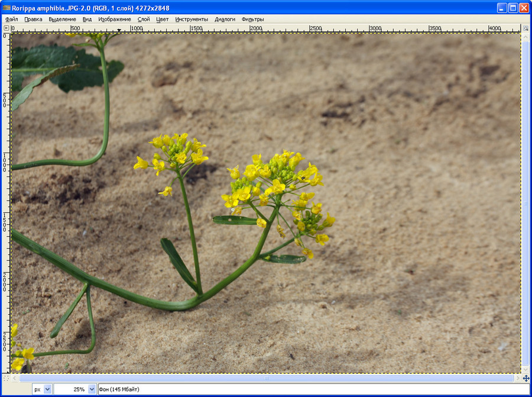This screenshot has width=532, height=397.
Task: Open the Файл menu
Action: (12, 20)
